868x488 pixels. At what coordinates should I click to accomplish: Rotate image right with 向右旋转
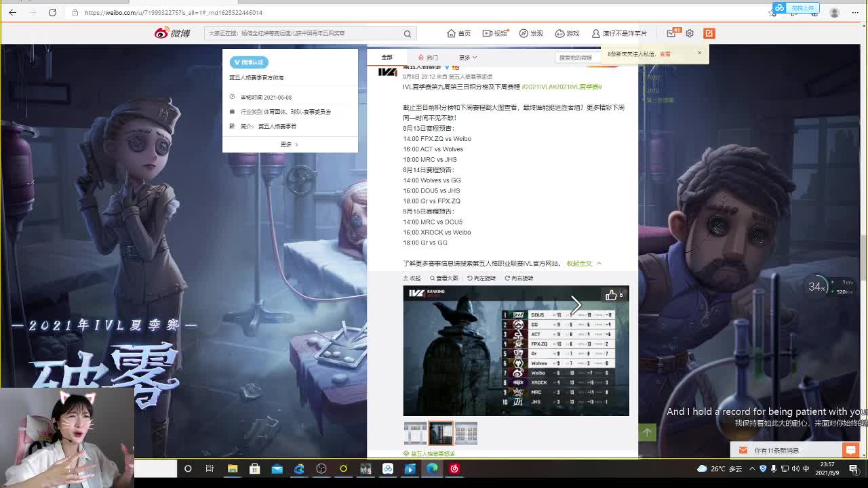pyautogui.click(x=519, y=278)
